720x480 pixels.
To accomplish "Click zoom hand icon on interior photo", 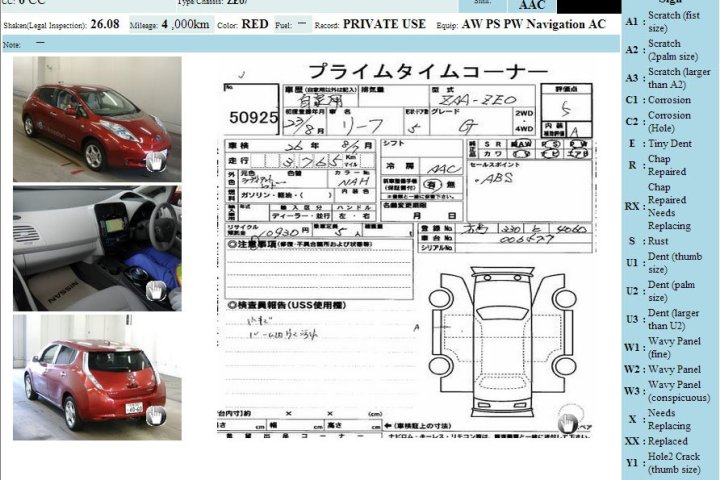I will point(156,290).
